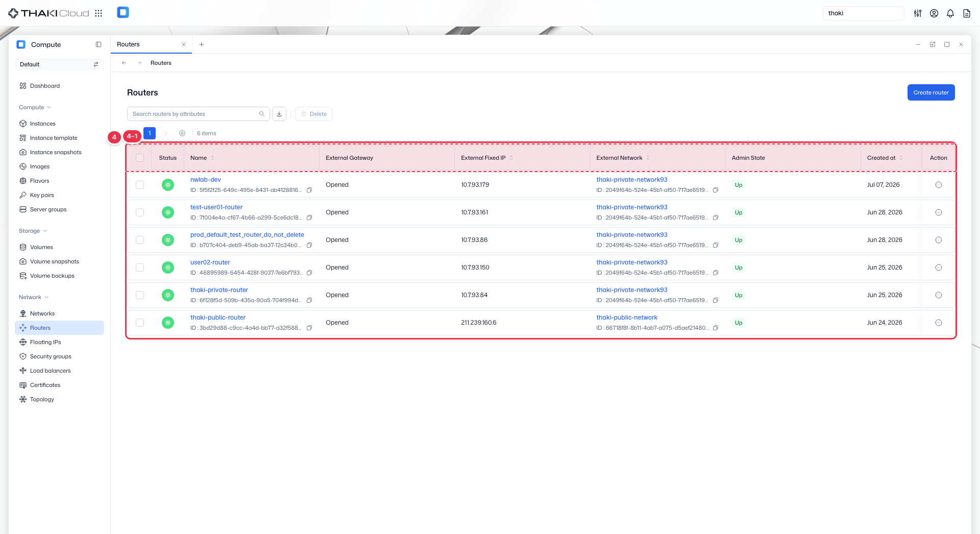980x534 pixels.
Task: Check the thaki-private-router checkbox
Action: (x=140, y=295)
